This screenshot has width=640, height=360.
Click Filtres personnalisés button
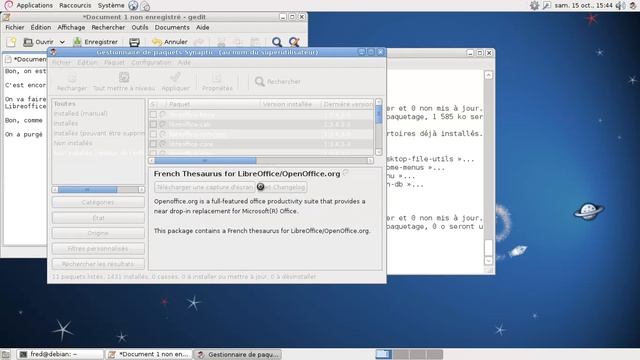pyautogui.click(x=98, y=249)
